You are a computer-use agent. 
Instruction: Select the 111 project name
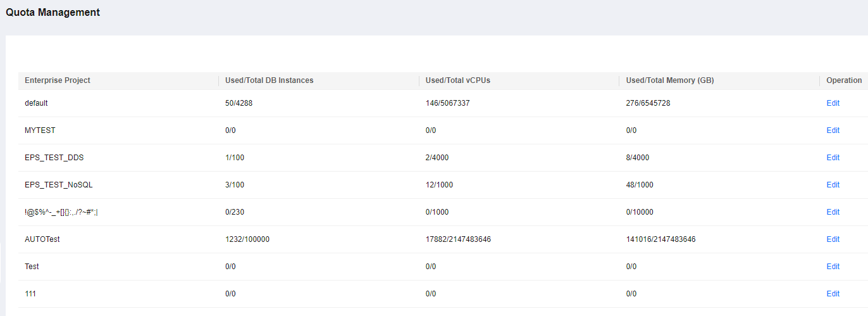pyautogui.click(x=30, y=294)
